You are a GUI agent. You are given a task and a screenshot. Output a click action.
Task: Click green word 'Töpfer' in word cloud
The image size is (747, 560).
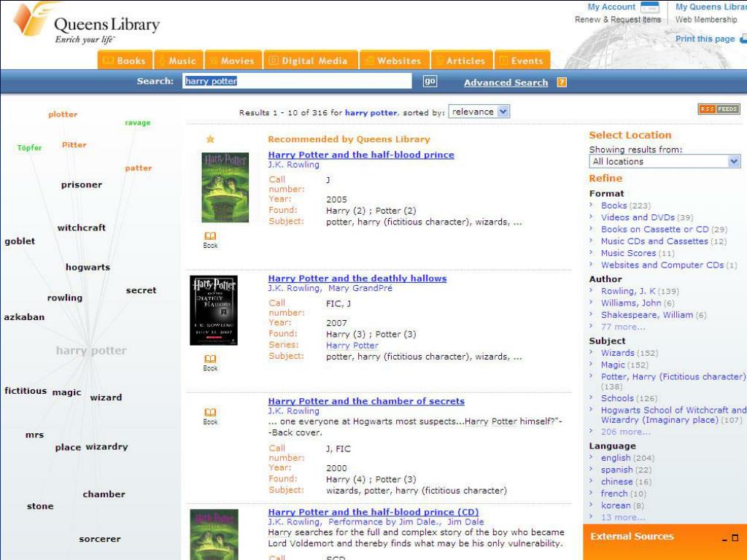pos(29,147)
